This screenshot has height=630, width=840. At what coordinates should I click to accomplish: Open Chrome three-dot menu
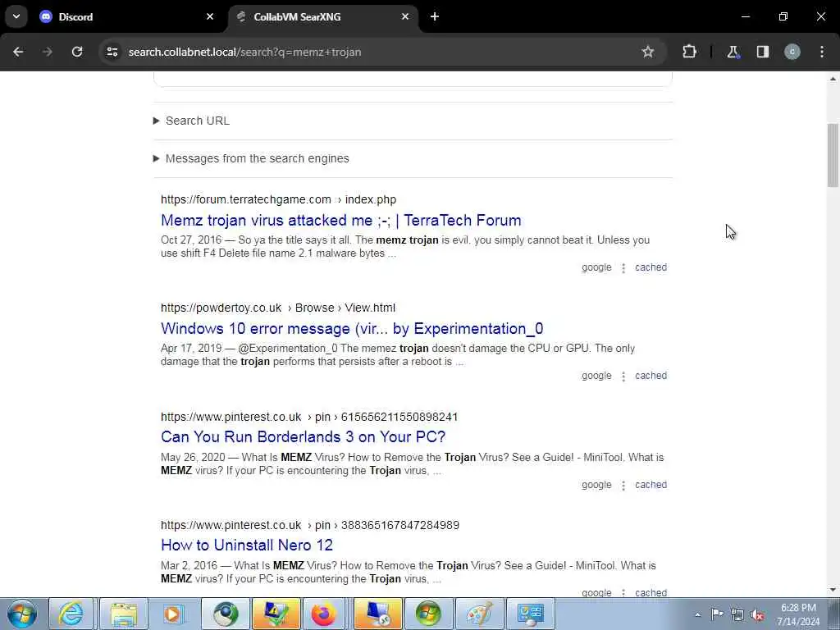pos(822,52)
